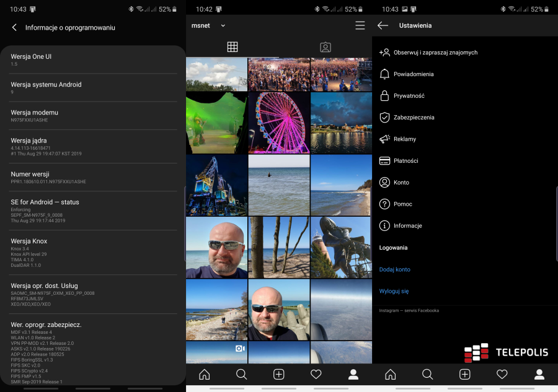Open activity via the heart icon
The height and width of the screenshot is (392, 558).
pos(316,374)
